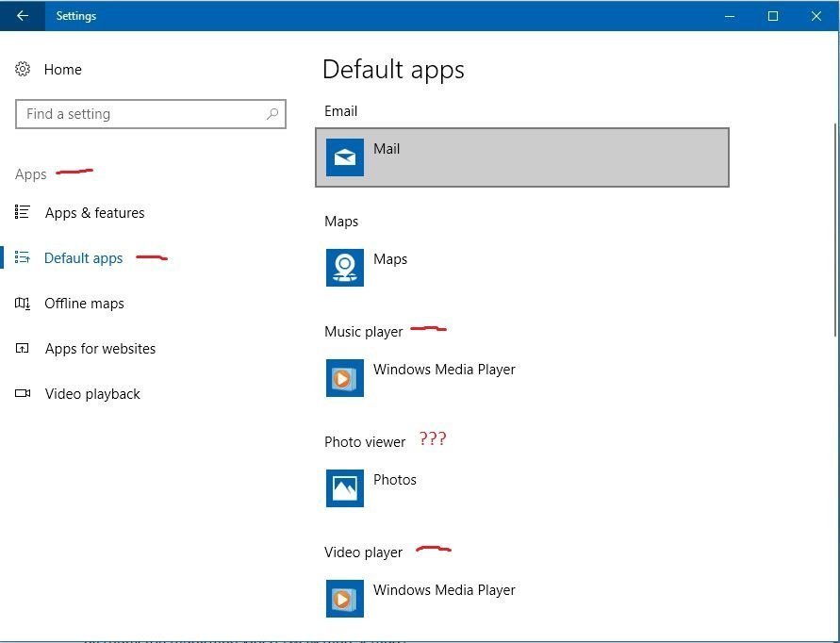Minimize the Settings window
The image size is (840, 643).
[729, 16]
